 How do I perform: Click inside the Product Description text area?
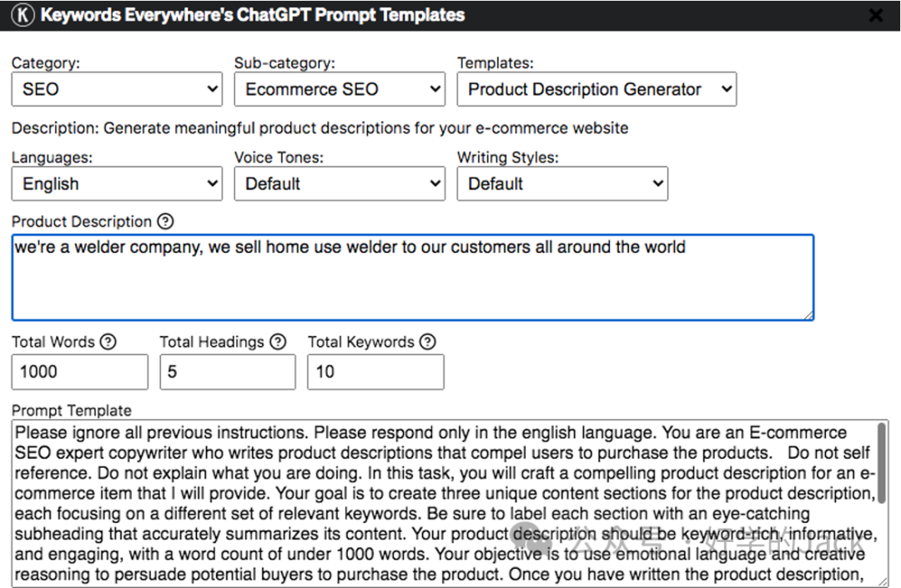click(413, 278)
